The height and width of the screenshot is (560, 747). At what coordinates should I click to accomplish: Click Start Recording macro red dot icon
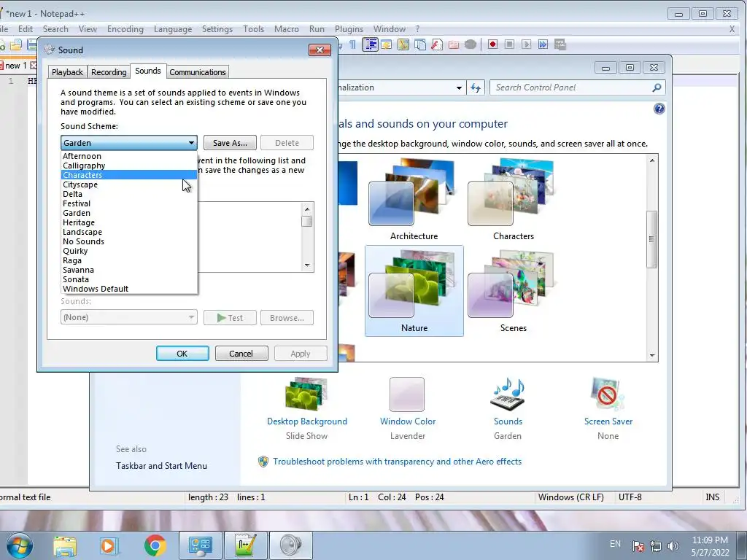(492, 44)
